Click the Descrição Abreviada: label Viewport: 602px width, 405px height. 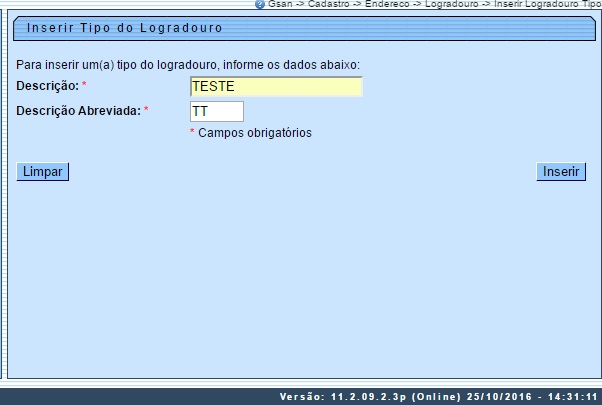pyautogui.click(x=79, y=111)
